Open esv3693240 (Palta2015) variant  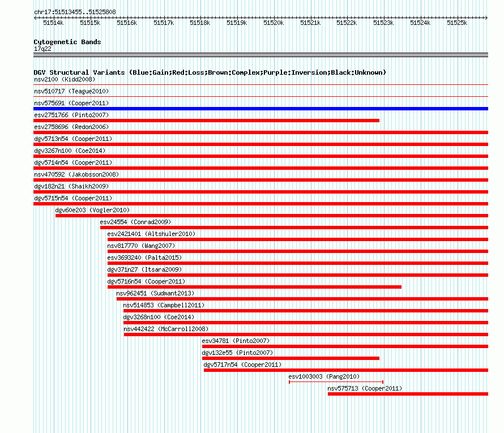pos(144,258)
